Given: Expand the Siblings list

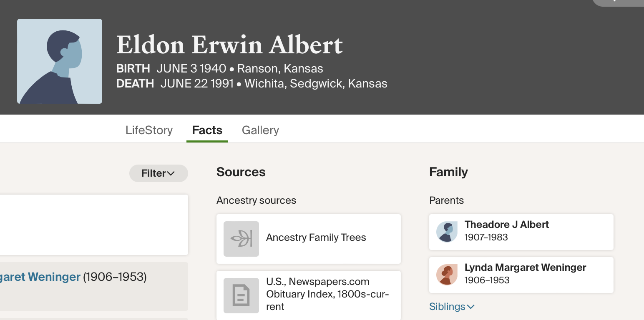Looking at the screenshot, I should point(447,307).
